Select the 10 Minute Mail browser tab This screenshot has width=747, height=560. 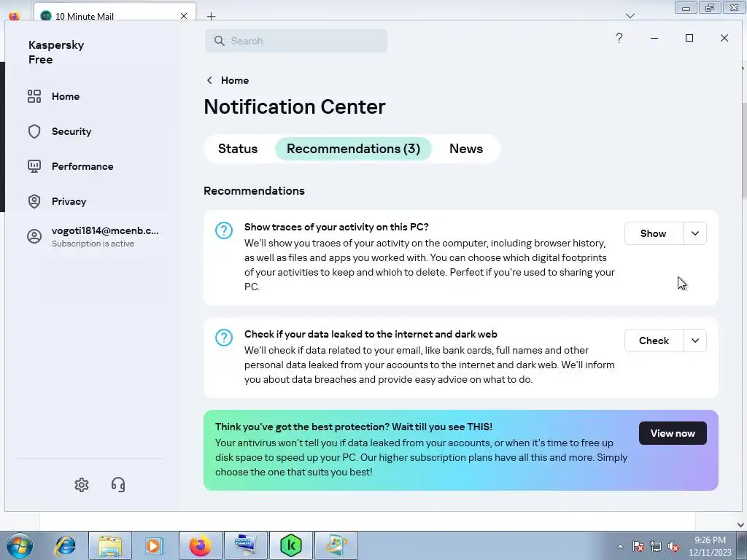(115, 13)
